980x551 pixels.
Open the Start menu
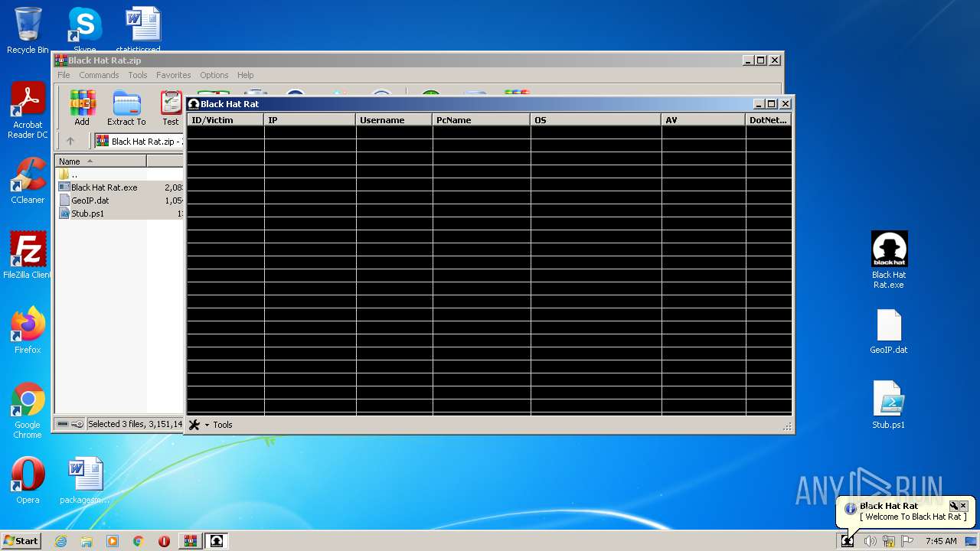pyautogui.click(x=21, y=540)
